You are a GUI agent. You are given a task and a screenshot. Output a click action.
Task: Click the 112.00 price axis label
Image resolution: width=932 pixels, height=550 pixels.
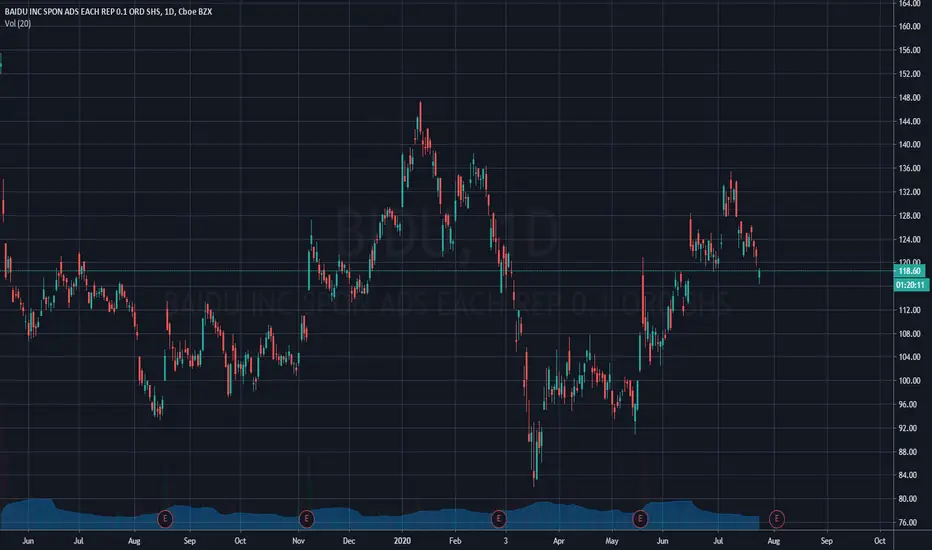click(x=909, y=310)
